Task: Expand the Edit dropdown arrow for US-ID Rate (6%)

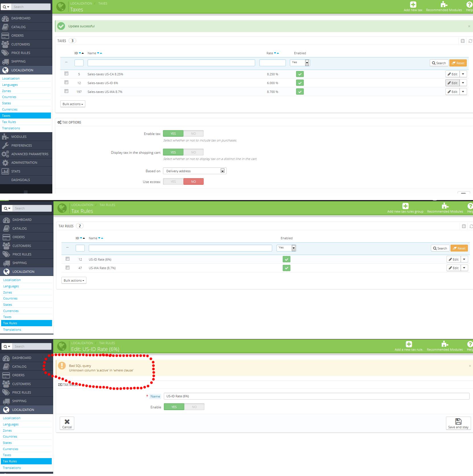Action: 464,259
